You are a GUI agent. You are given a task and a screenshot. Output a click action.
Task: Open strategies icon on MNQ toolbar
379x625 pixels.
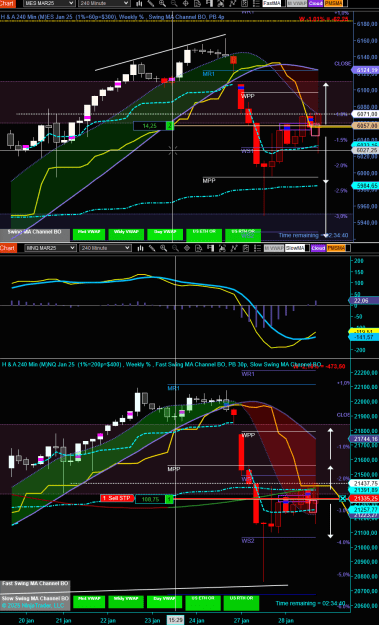click(245, 248)
